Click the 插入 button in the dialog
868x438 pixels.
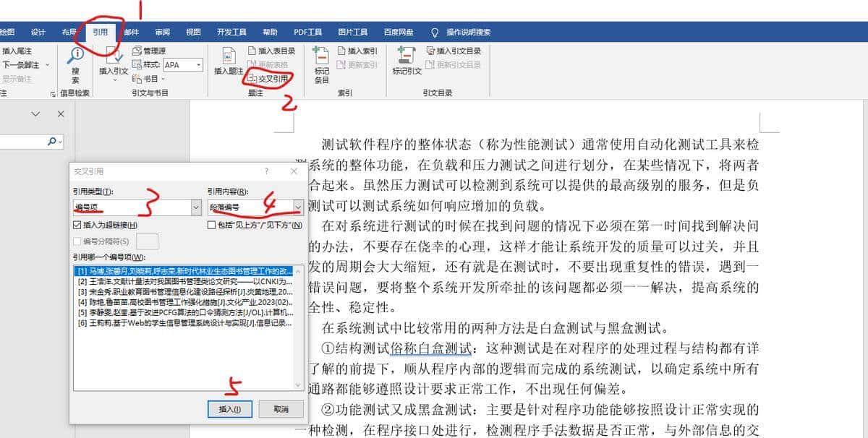229,408
